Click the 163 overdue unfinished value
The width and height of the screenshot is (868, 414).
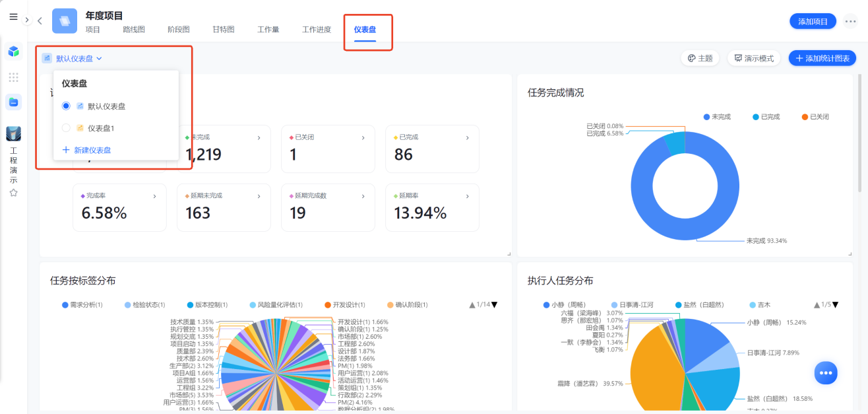coord(198,213)
